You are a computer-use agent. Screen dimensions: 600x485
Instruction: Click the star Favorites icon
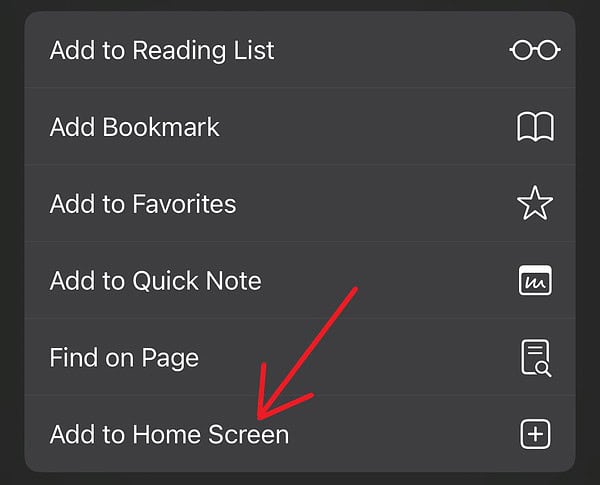(x=535, y=203)
